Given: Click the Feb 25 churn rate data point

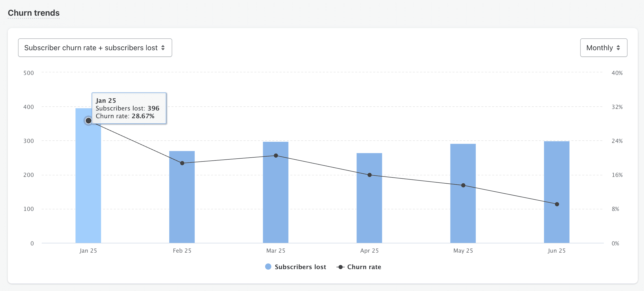Looking at the screenshot, I should (x=182, y=163).
